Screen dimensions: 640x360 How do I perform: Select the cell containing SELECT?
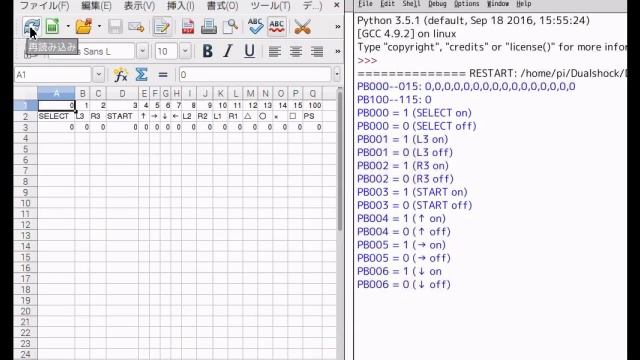click(x=56, y=116)
